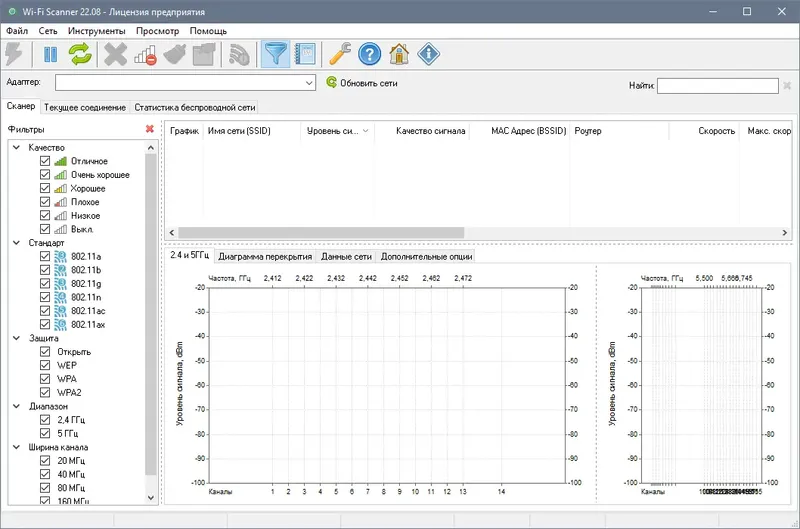This screenshot has height=529, width=800.
Task: Click the app icon in the title bar
Action: pyautogui.click(x=12, y=11)
